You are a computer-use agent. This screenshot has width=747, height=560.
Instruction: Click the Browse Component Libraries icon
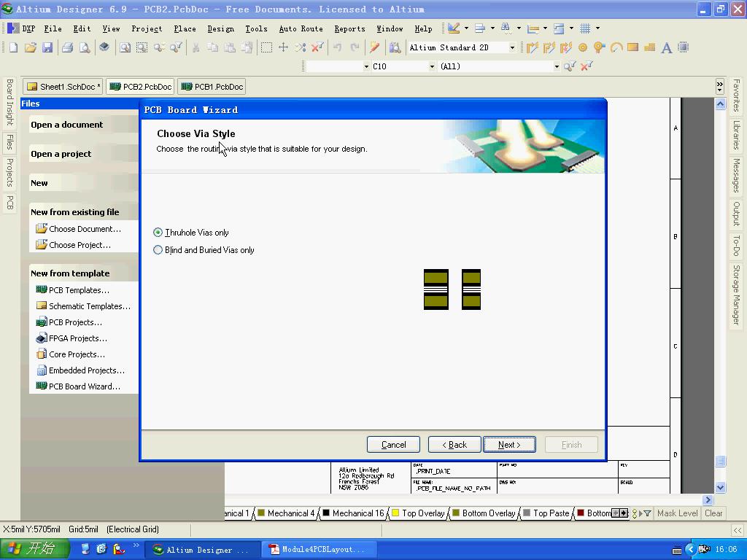pos(395,47)
